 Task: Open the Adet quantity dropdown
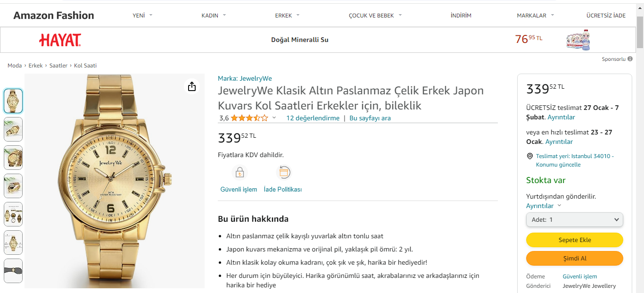(574, 219)
